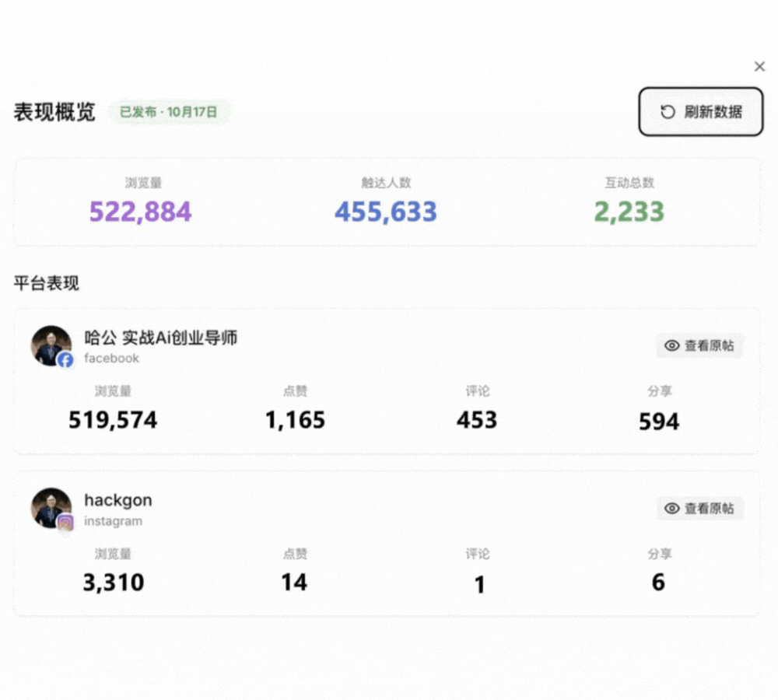The width and height of the screenshot is (778, 700).
Task: Click the hackgon profile avatar
Action: [51, 509]
